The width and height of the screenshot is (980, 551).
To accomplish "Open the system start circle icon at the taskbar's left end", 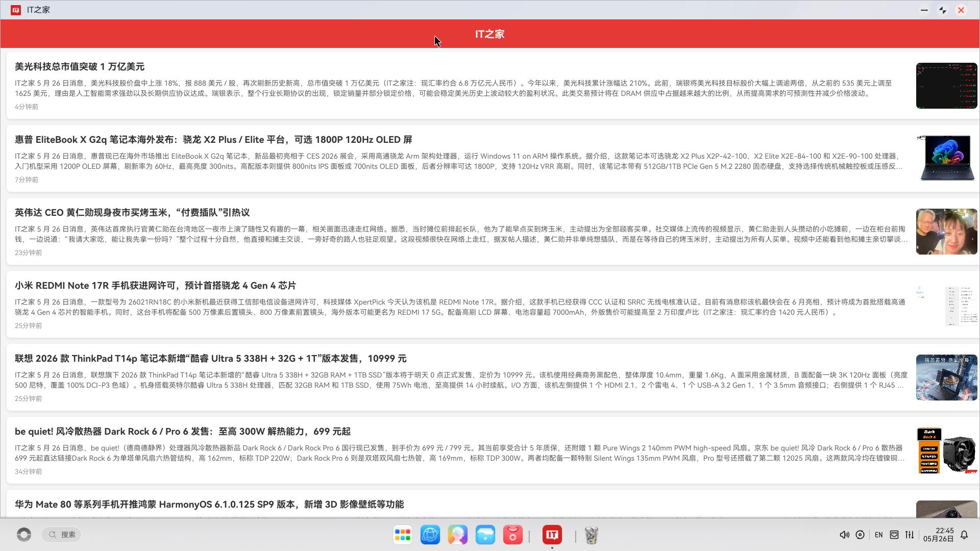I will 24,534.
